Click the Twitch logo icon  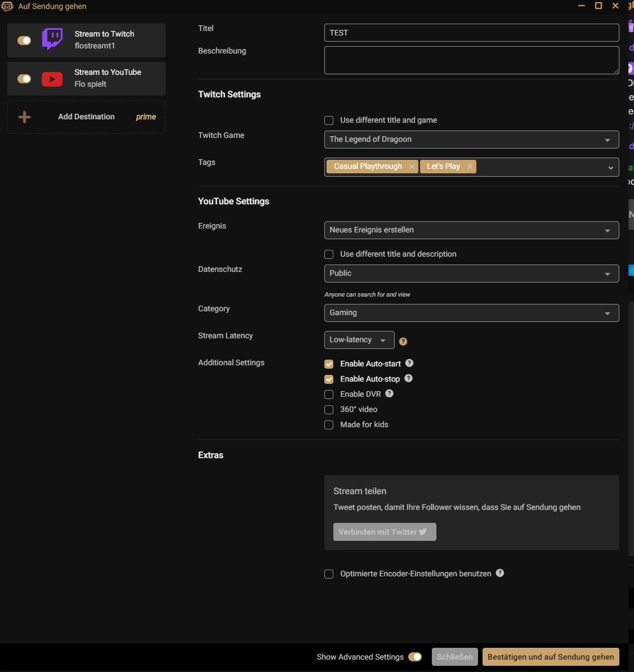52,40
